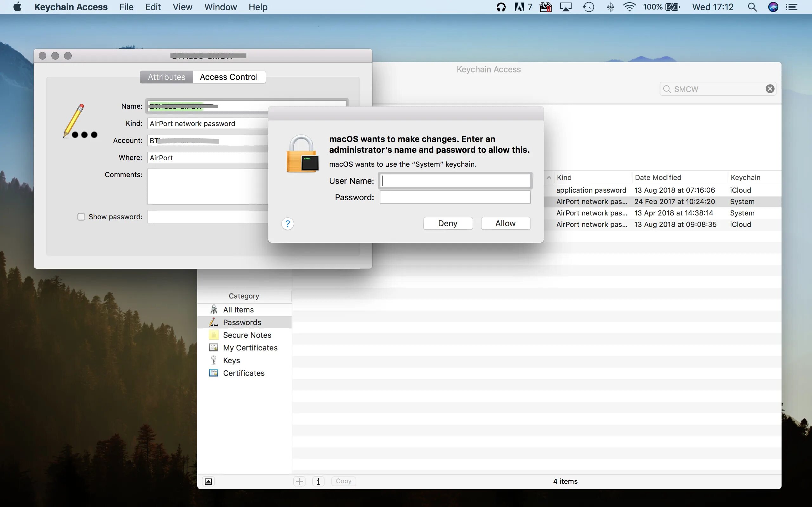
Task: Click the Deny button
Action: (x=448, y=223)
